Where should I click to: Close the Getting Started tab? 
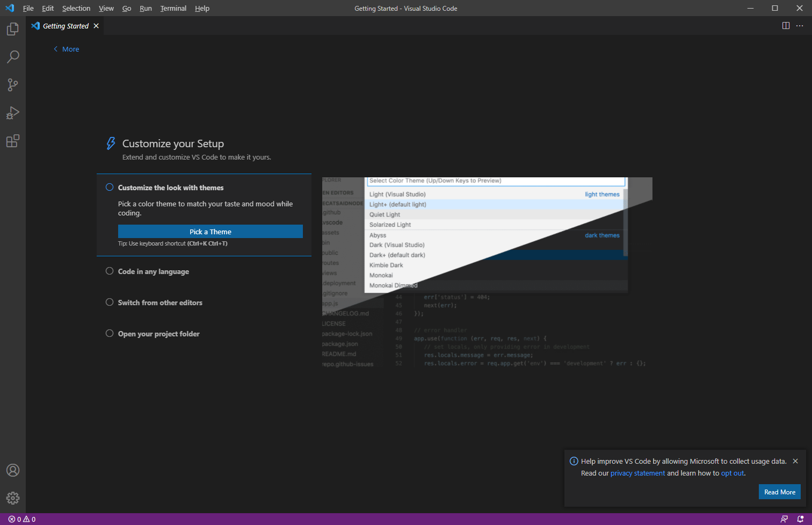pyautogui.click(x=96, y=26)
